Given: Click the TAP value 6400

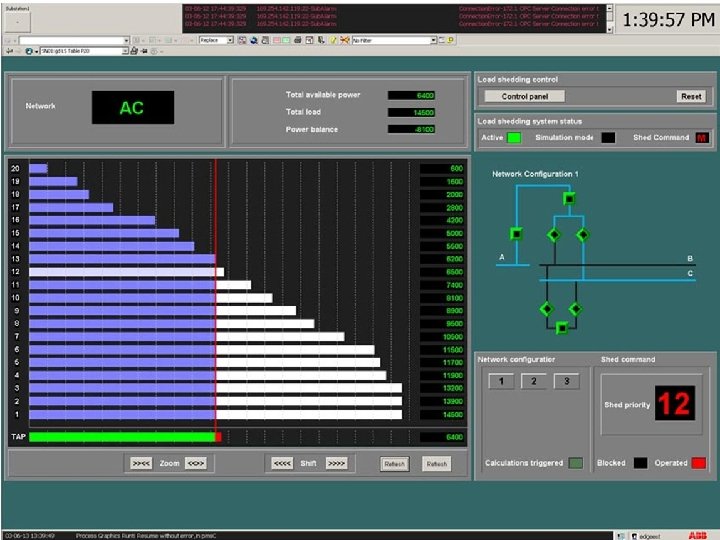Looking at the screenshot, I should (x=442, y=437).
